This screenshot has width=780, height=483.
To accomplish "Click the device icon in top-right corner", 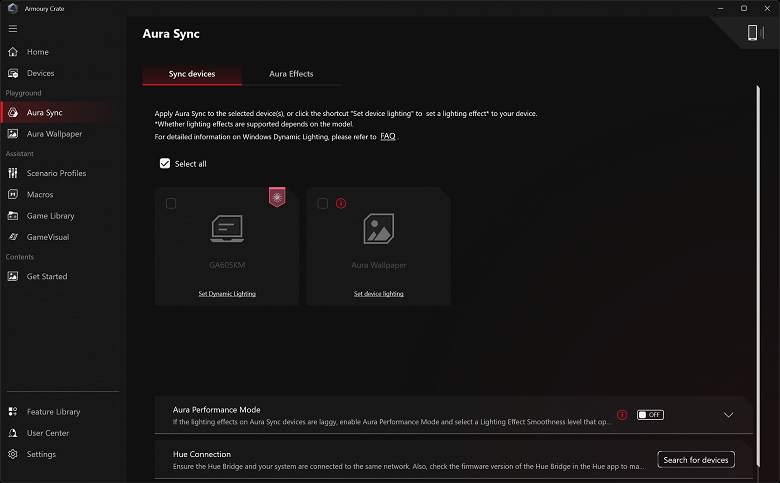I will tap(754, 33).
